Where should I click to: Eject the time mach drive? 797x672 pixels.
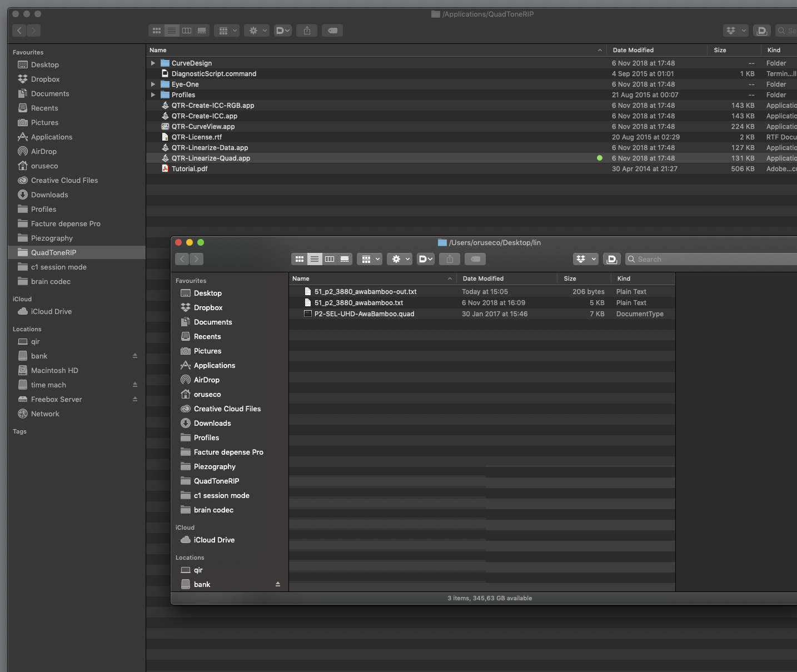click(135, 385)
